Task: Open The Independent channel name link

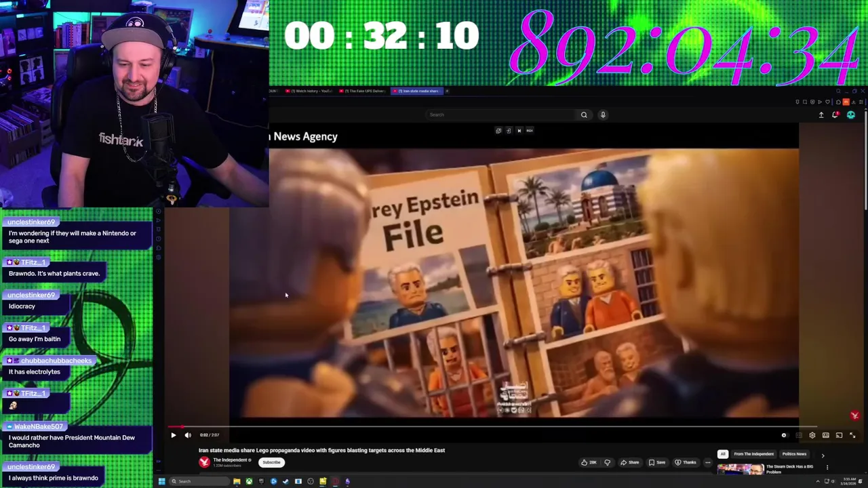Action: point(230,460)
